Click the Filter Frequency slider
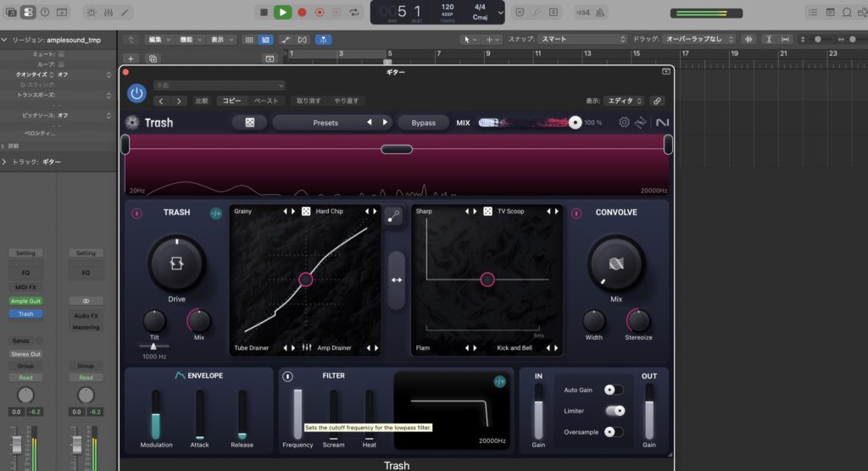 (298, 414)
